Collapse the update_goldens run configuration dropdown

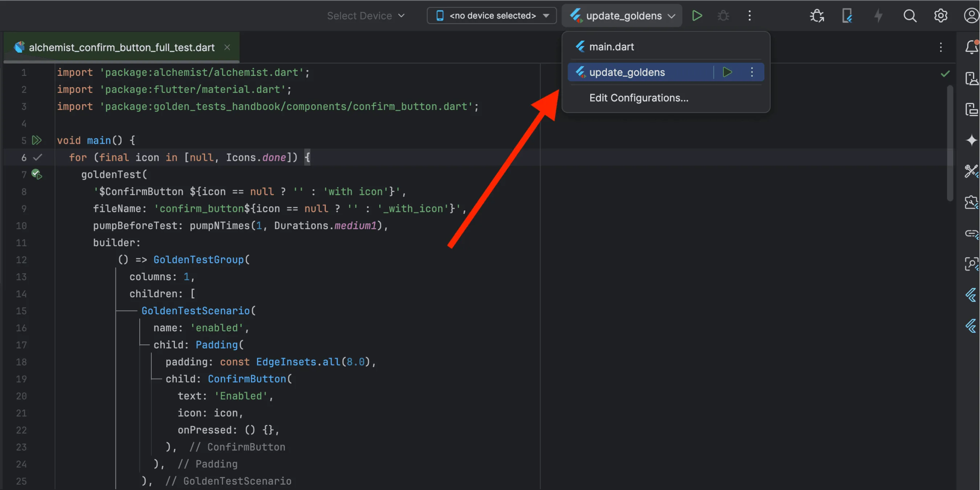pos(622,16)
